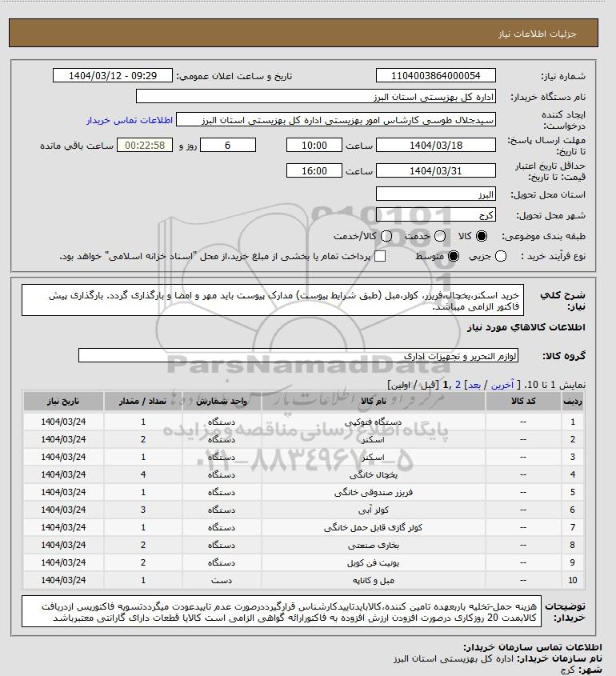The height and width of the screenshot is (676, 616).
Task: Click the تعداد / مقدار column header
Action: pos(143,401)
